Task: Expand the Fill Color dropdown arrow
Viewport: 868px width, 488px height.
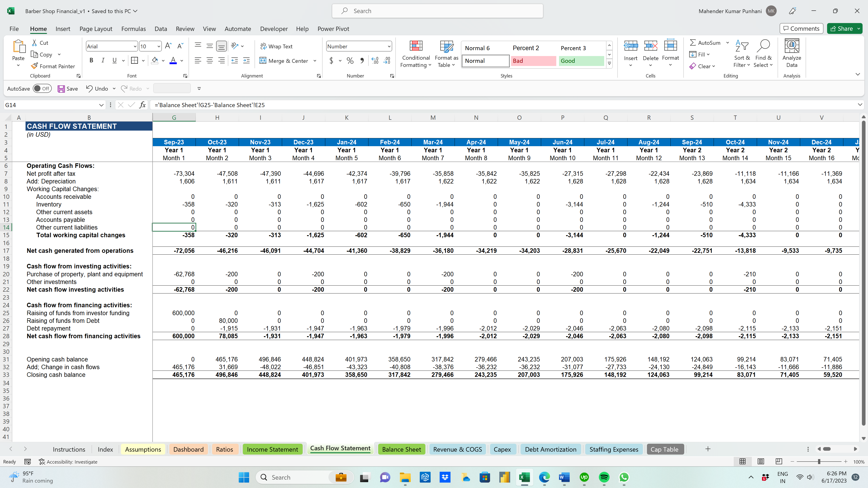Action: pyautogui.click(x=163, y=61)
